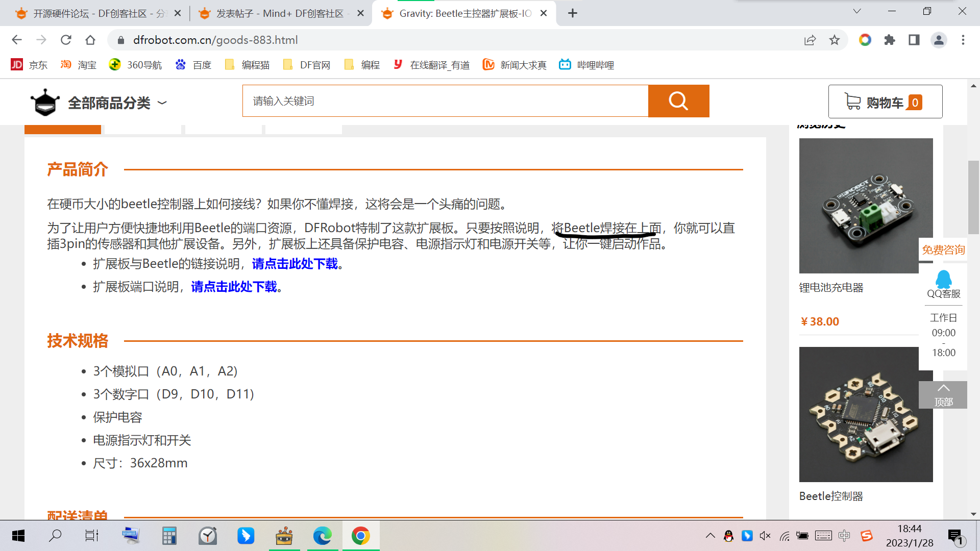Screen dimensions: 980x551
Task: Show hidden system tray icons
Action: [710, 536]
